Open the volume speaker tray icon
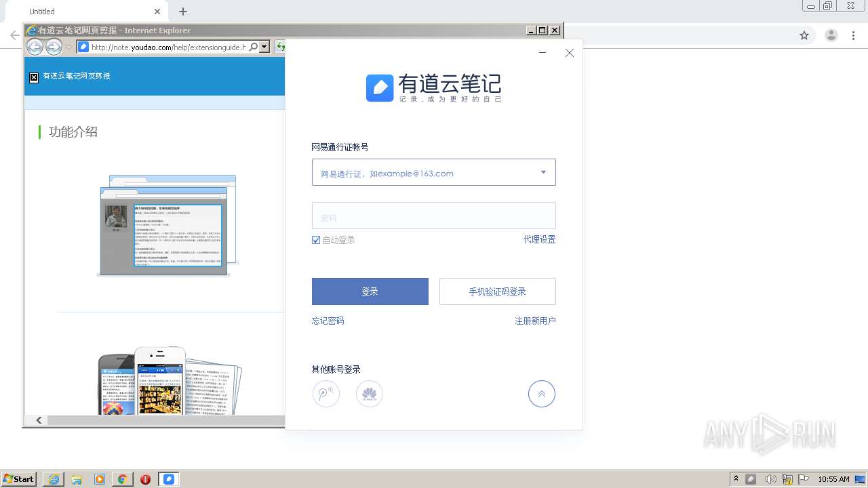868x488 pixels. click(x=770, y=479)
